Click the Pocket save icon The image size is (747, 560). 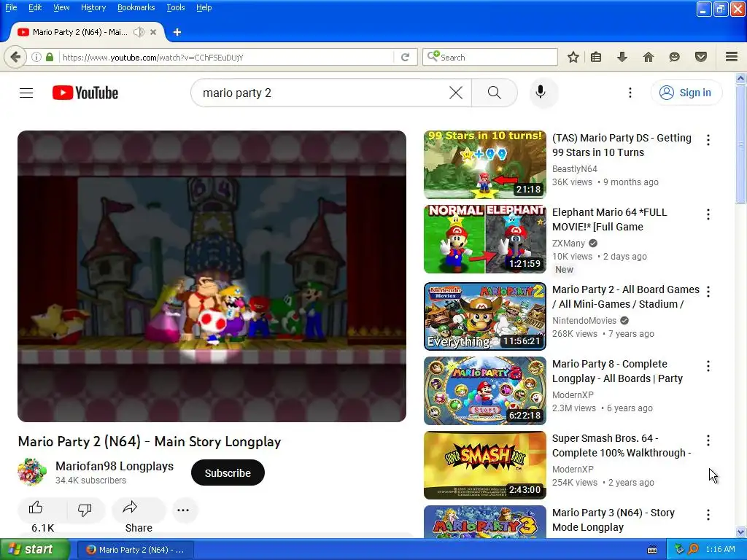pos(701,57)
